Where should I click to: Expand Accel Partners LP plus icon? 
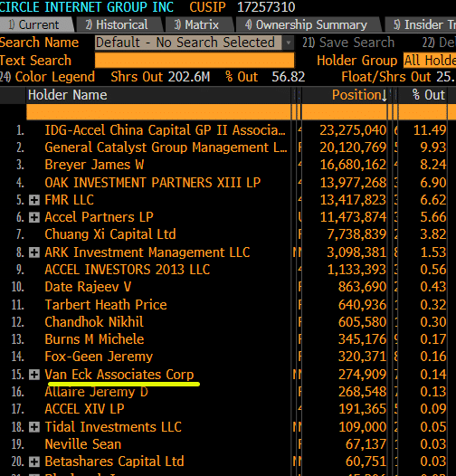pyautogui.click(x=34, y=217)
